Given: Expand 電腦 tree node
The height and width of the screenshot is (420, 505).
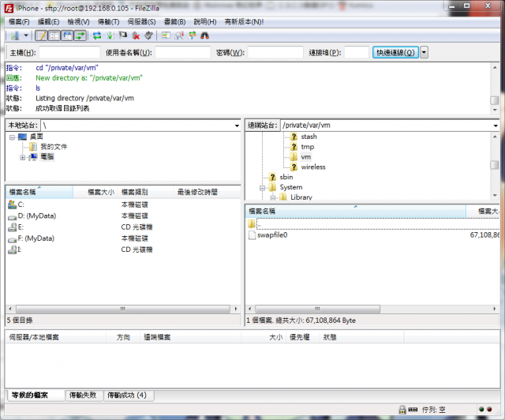Looking at the screenshot, I should point(23,158).
